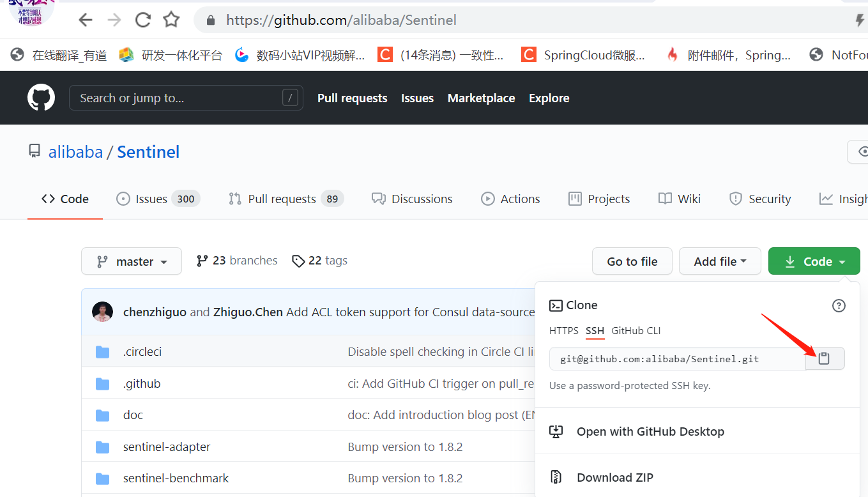Screen dimensions: 868x497
Task: Switch to the Issues 300 tab
Action: tap(158, 199)
